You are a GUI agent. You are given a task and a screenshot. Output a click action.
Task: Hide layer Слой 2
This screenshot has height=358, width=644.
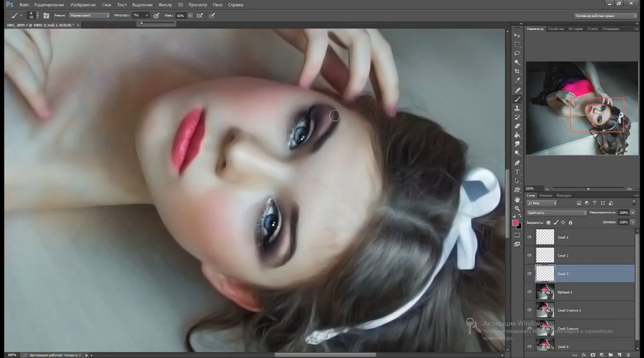529,255
